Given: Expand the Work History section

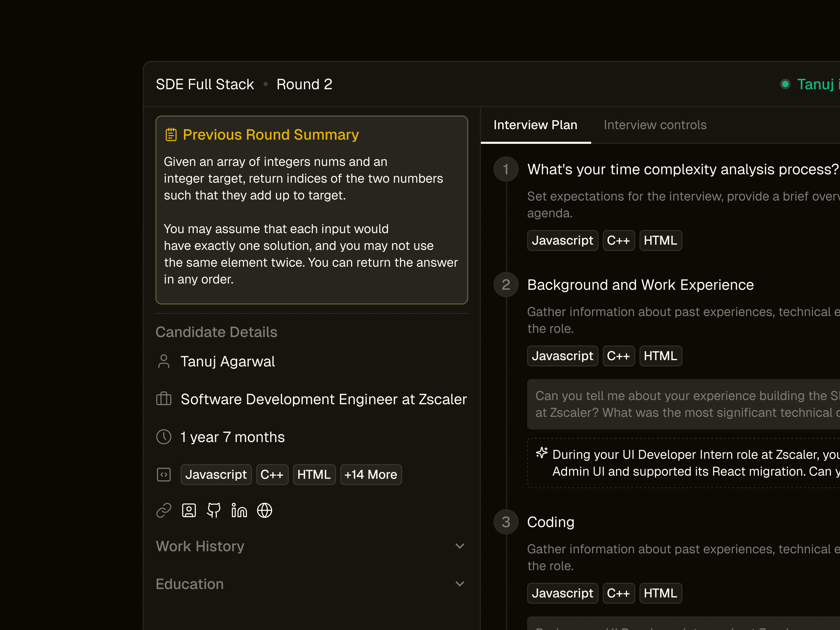Looking at the screenshot, I should [x=460, y=546].
